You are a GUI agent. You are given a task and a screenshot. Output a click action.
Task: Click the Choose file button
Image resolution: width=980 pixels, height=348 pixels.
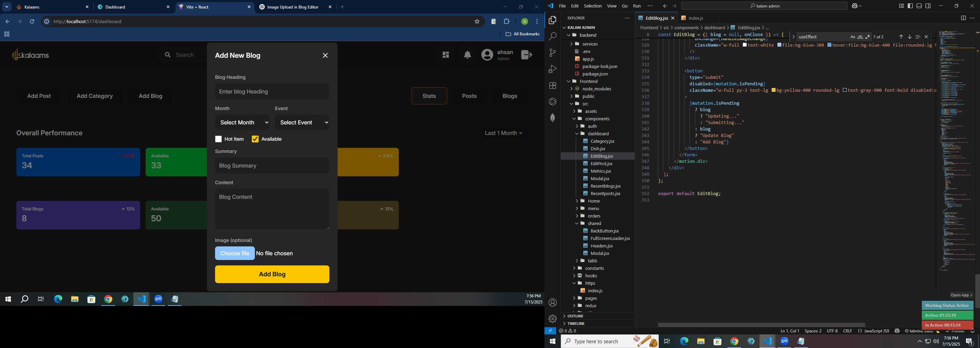[x=235, y=254]
